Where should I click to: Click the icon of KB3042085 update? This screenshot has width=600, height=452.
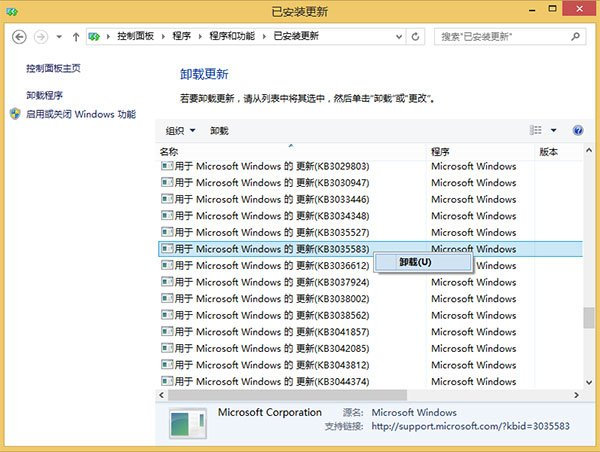167,348
